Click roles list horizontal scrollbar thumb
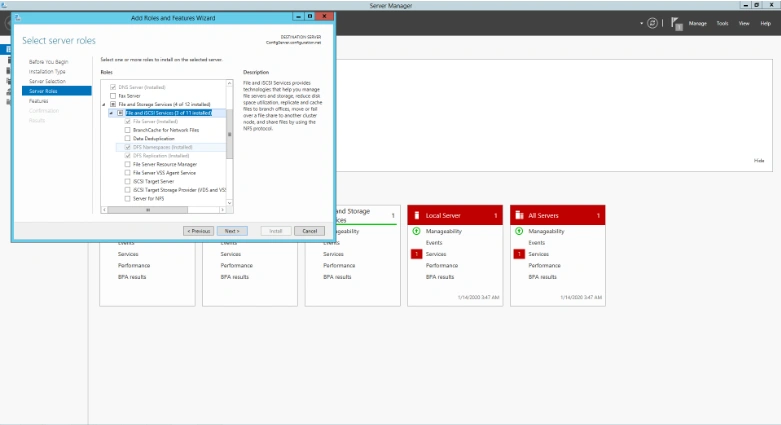The image size is (781, 425). (x=148, y=210)
